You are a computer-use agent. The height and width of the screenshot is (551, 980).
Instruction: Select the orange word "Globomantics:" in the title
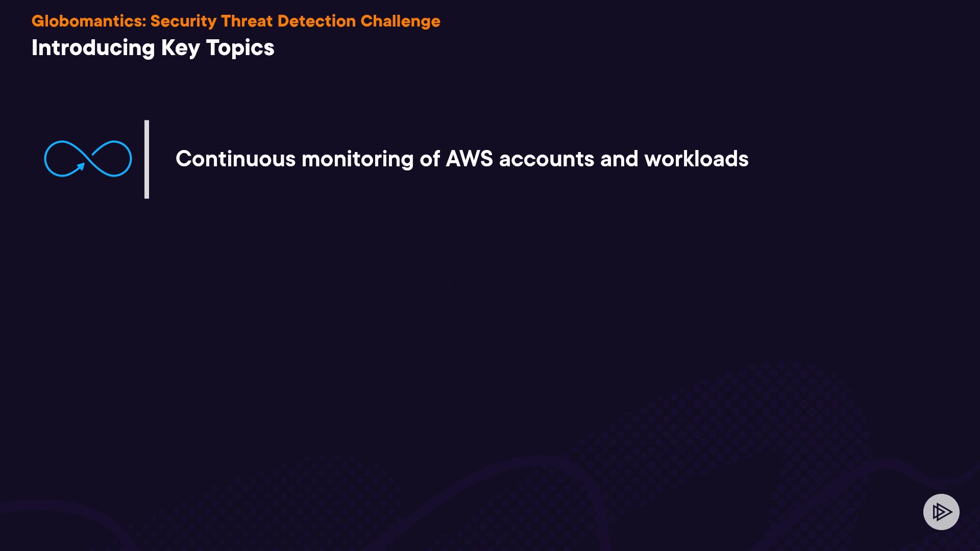coord(89,21)
